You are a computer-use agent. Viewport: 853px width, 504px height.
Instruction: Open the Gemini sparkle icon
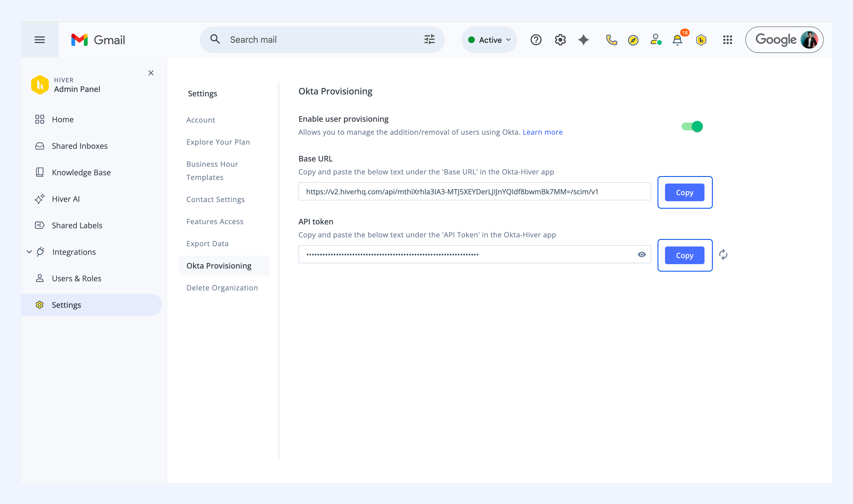584,40
